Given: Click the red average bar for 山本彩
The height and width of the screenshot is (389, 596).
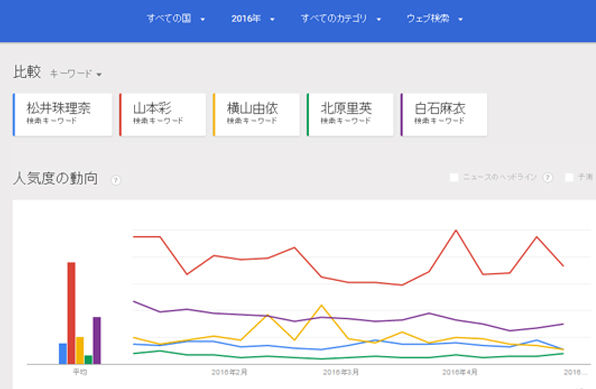Looking at the screenshot, I should [71, 313].
